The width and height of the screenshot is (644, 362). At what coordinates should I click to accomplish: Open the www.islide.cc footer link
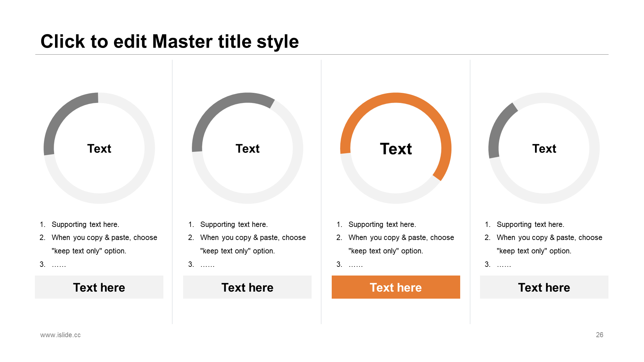click(60, 335)
